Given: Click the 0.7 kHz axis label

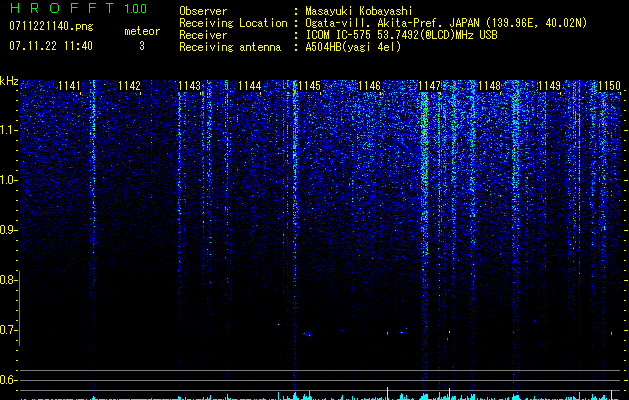Looking at the screenshot, I should tap(7, 330).
